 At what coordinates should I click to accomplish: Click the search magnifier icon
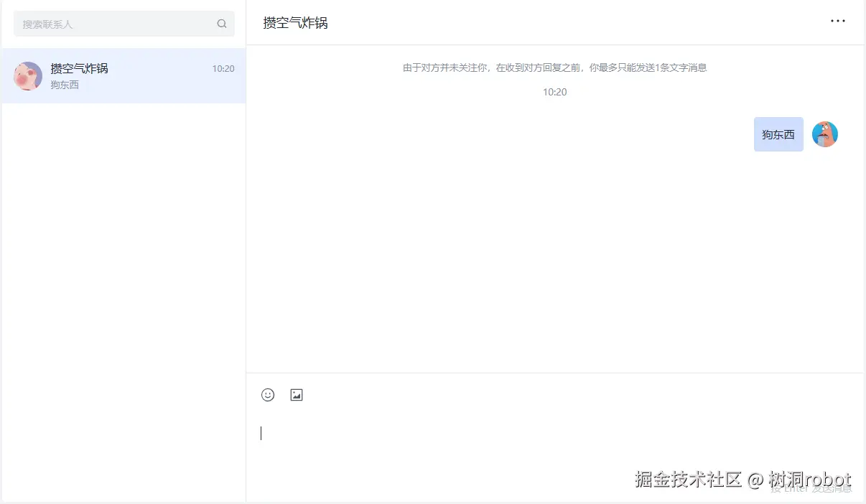point(221,23)
